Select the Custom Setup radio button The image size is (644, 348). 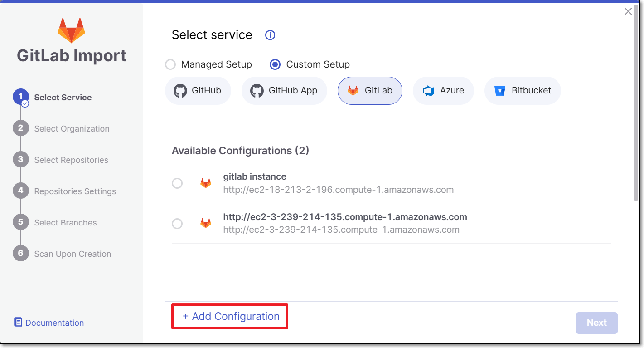point(275,65)
